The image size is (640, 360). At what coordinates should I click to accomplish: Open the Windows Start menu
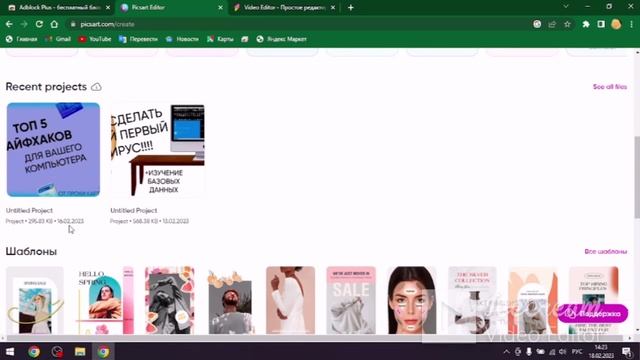10,351
